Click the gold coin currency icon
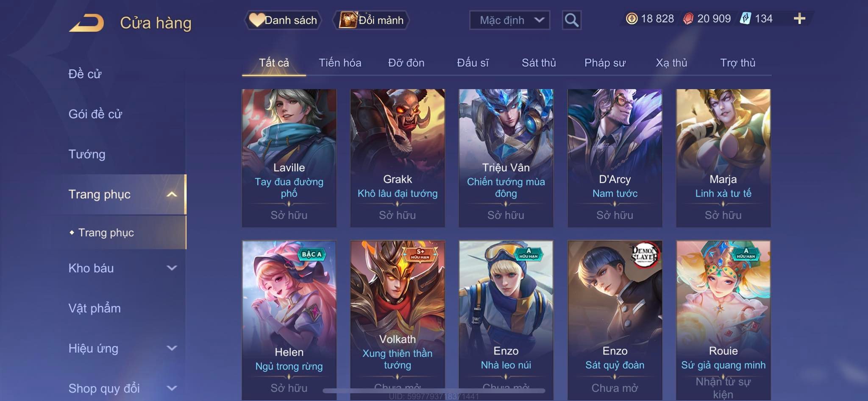Screen dimensions: 868x401 tap(632, 19)
